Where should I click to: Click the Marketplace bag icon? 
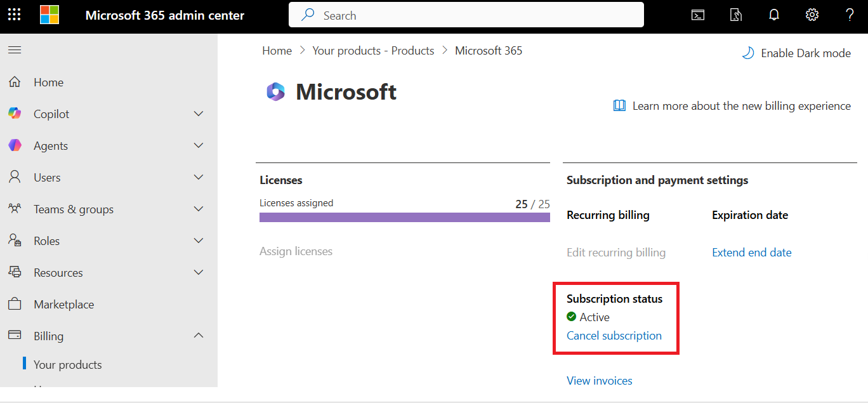pyautogui.click(x=15, y=304)
